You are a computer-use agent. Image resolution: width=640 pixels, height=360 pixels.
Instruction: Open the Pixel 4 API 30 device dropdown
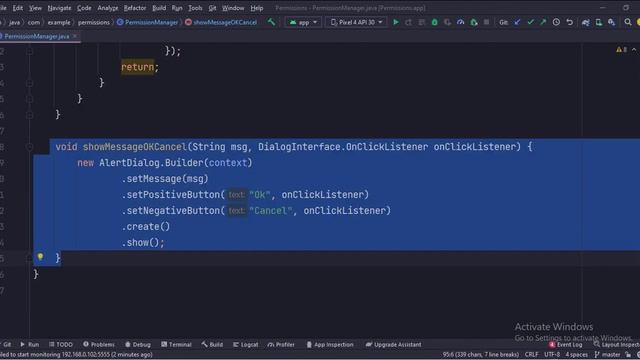tap(356, 22)
